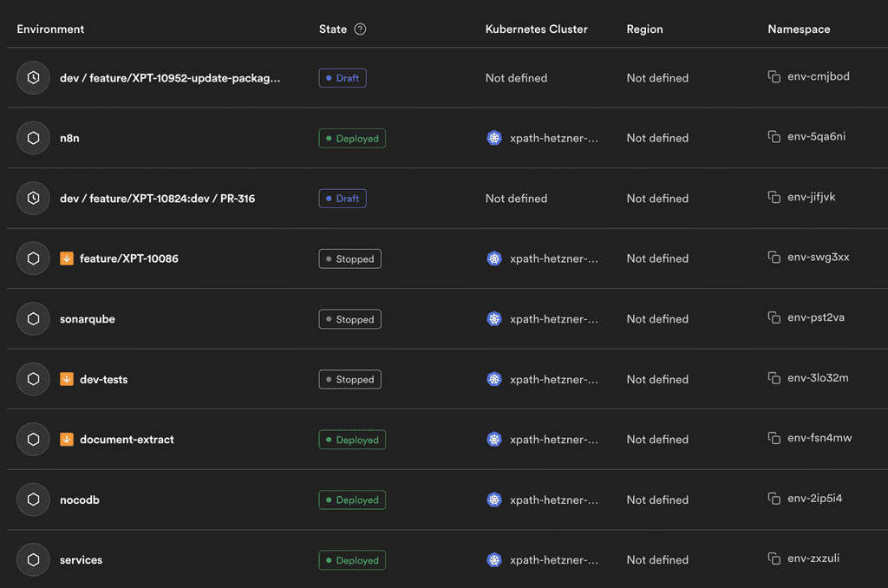Open the n8n environment
Image resolution: width=888 pixels, height=588 pixels.
click(69, 138)
